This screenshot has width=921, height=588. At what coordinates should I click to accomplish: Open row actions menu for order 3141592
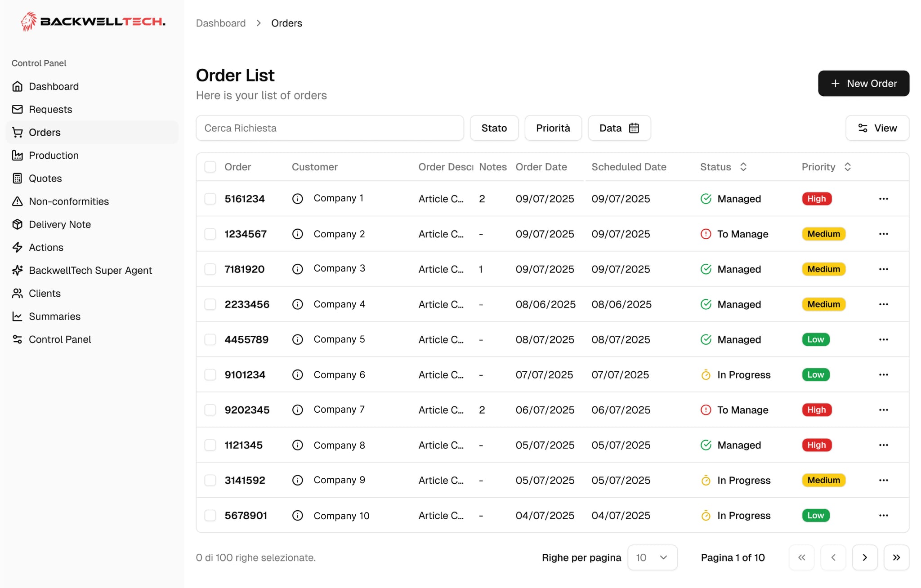(883, 480)
